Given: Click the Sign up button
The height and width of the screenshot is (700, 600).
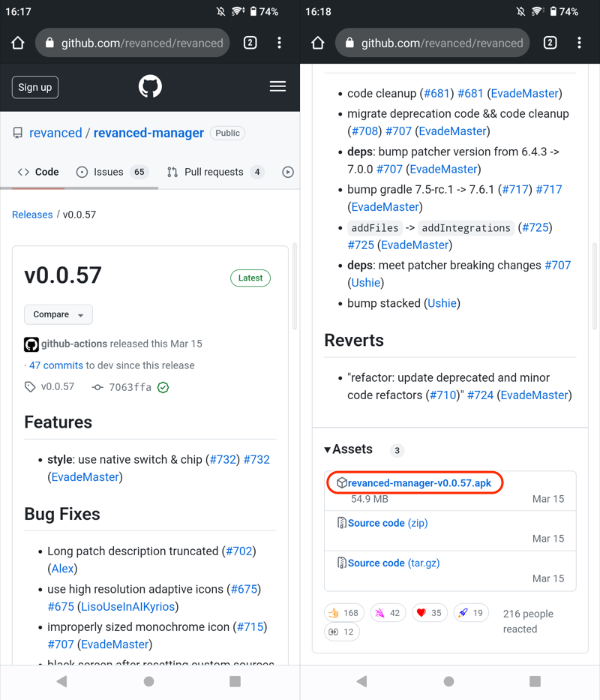Looking at the screenshot, I should [35, 87].
